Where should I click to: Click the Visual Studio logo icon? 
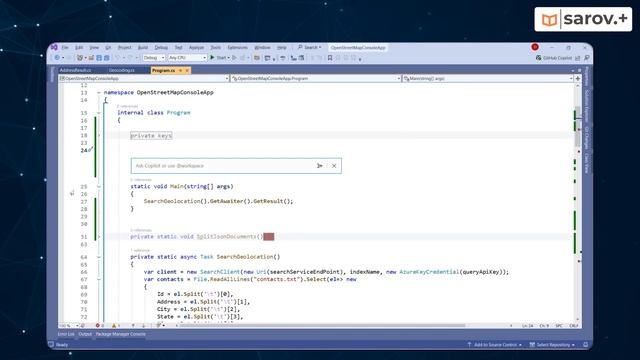pos(54,47)
